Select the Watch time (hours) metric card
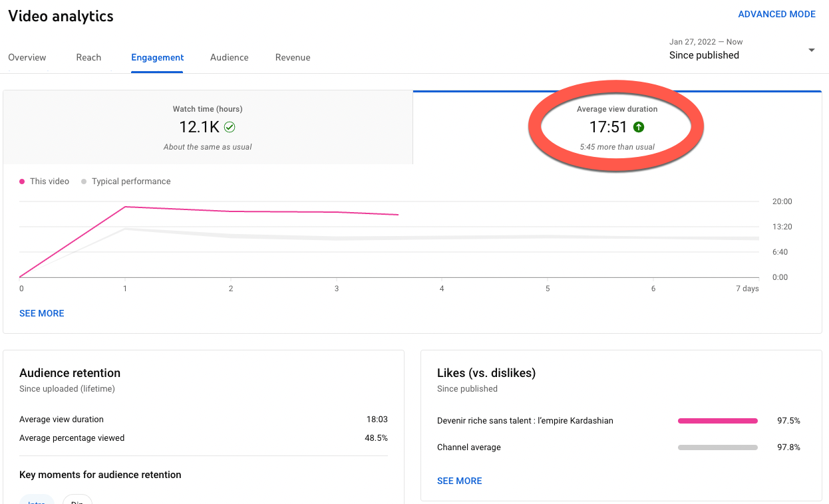 tap(208, 127)
